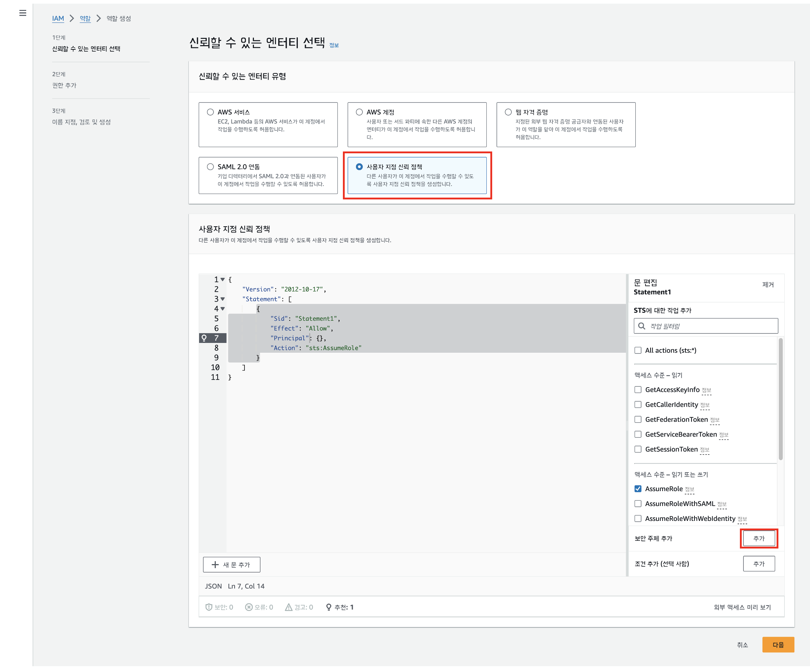Image resolution: width=810 pixels, height=672 pixels.
Task: Uncheck the AssumeRole checkbox
Action: 638,489
